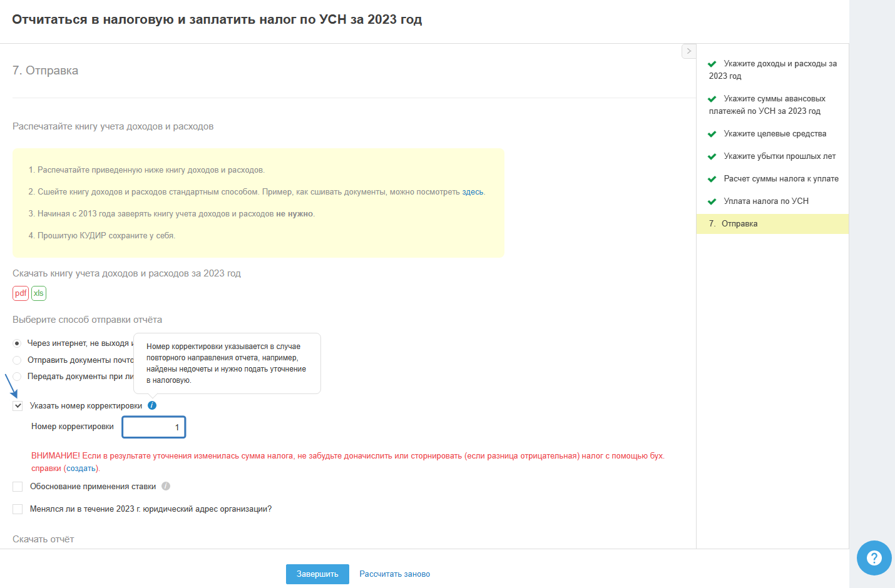Open the help question mark button

[x=874, y=557]
